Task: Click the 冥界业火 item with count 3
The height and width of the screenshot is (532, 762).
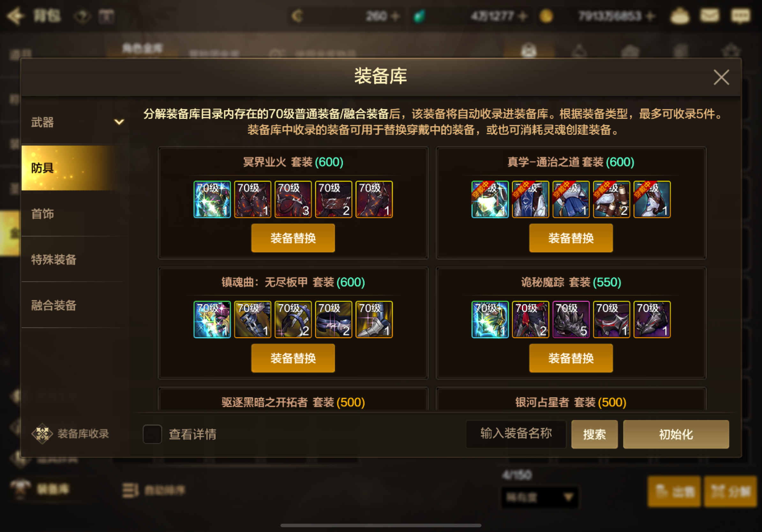Action: tap(293, 199)
